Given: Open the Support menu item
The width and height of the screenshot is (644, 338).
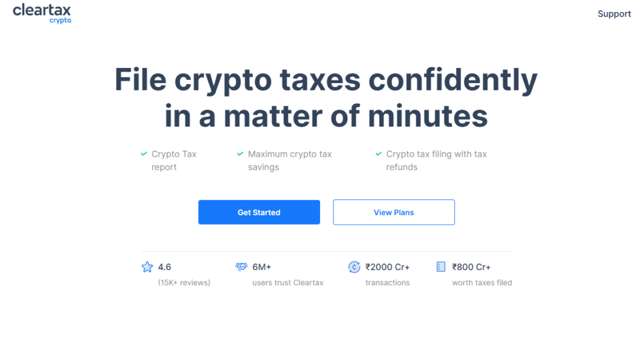Looking at the screenshot, I should (614, 14).
